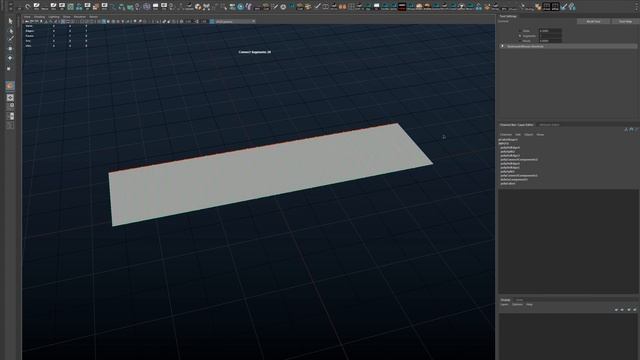This screenshot has width=640, height=360.
Task: Open the viewport View menu
Action: point(27,17)
